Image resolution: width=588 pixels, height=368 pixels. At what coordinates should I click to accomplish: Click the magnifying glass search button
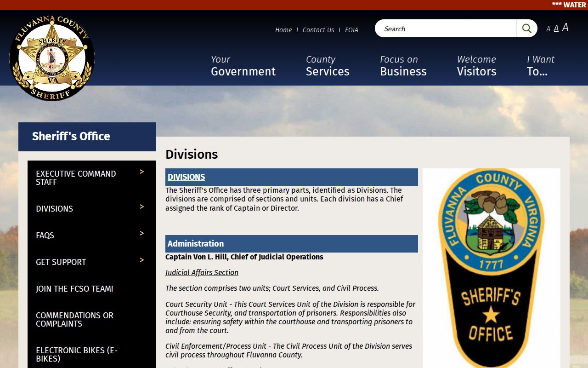coord(526,29)
